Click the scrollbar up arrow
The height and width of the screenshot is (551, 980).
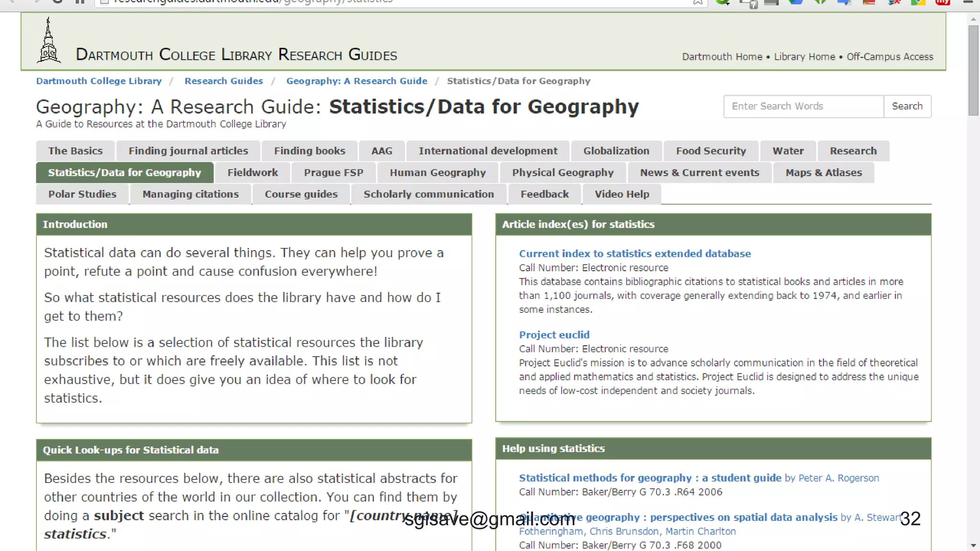pos(973,19)
